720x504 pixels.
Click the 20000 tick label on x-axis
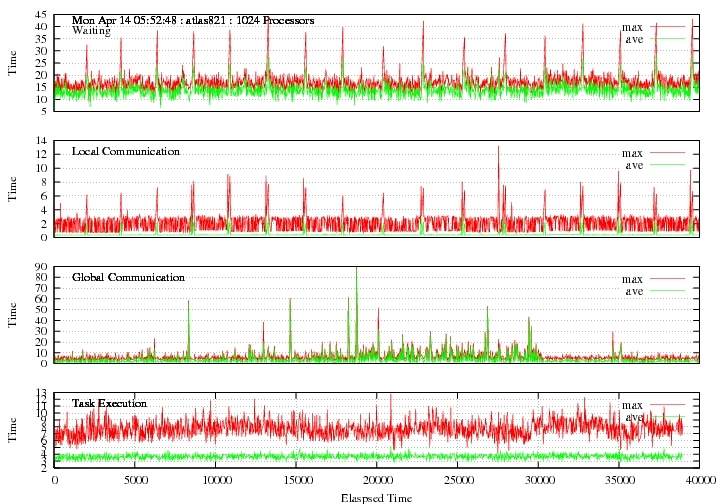tap(375, 480)
